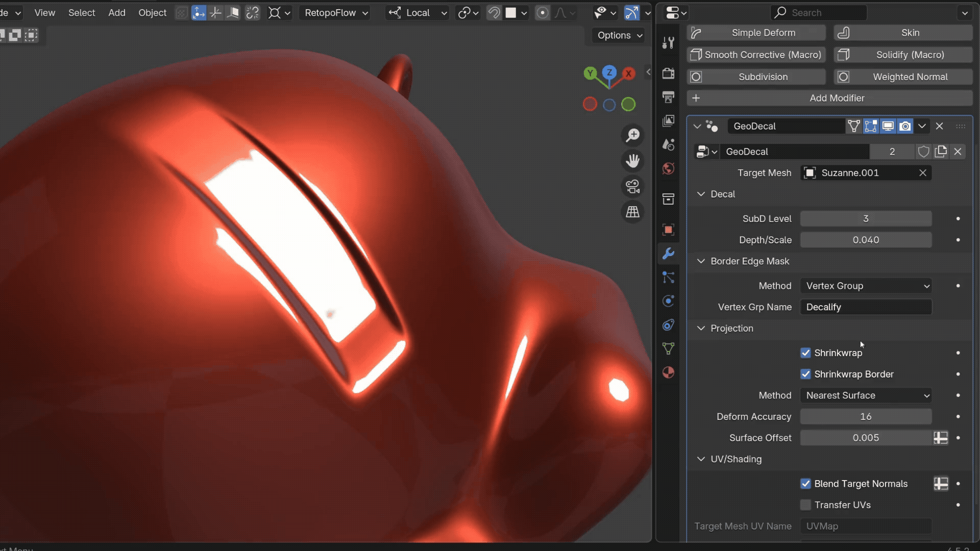The height and width of the screenshot is (551, 980).
Task: Collapse the Border Edge Mask section
Action: point(701,261)
